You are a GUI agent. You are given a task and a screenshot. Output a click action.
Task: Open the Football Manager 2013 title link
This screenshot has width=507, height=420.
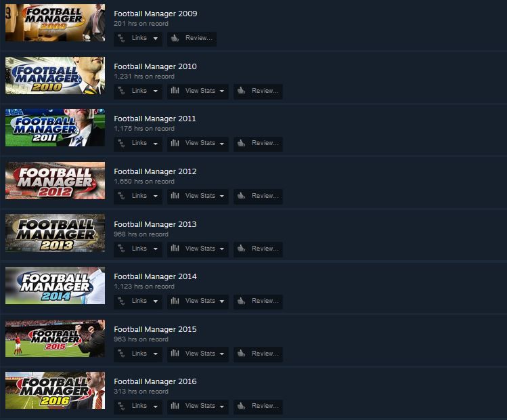155,224
